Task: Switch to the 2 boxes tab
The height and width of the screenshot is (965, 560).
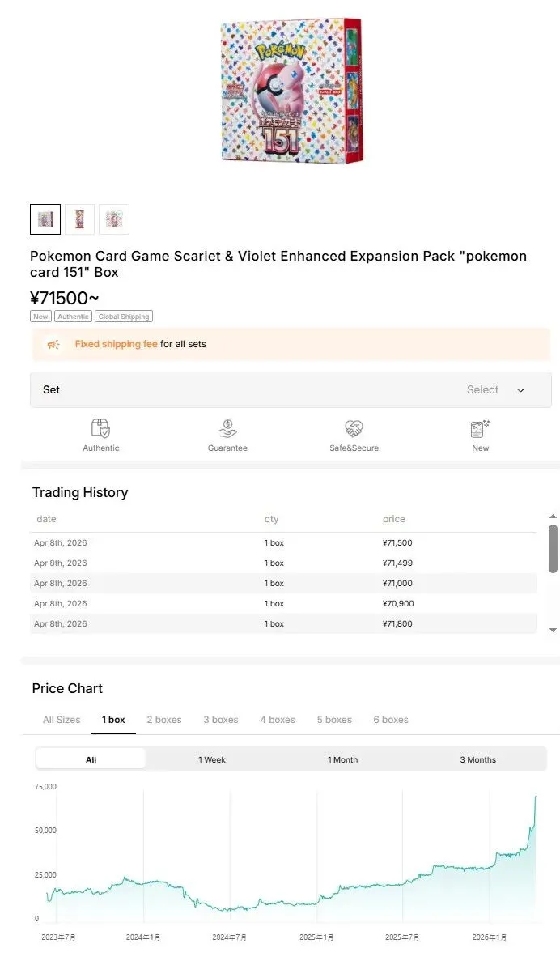Action: (x=164, y=720)
